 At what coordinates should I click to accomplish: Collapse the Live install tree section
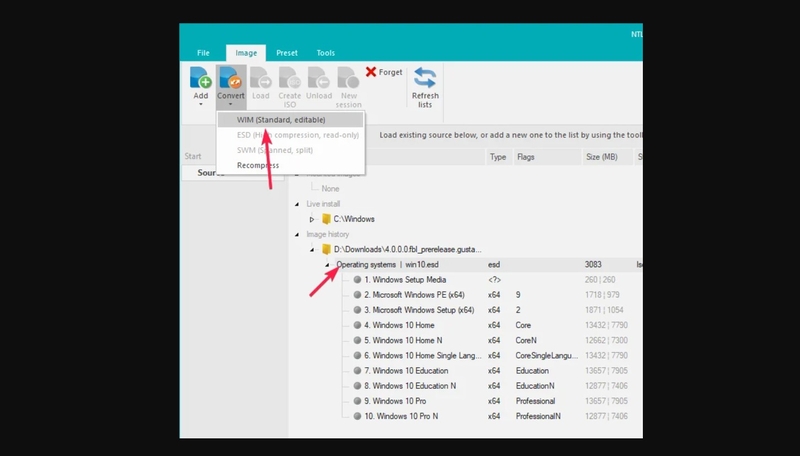coord(297,204)
